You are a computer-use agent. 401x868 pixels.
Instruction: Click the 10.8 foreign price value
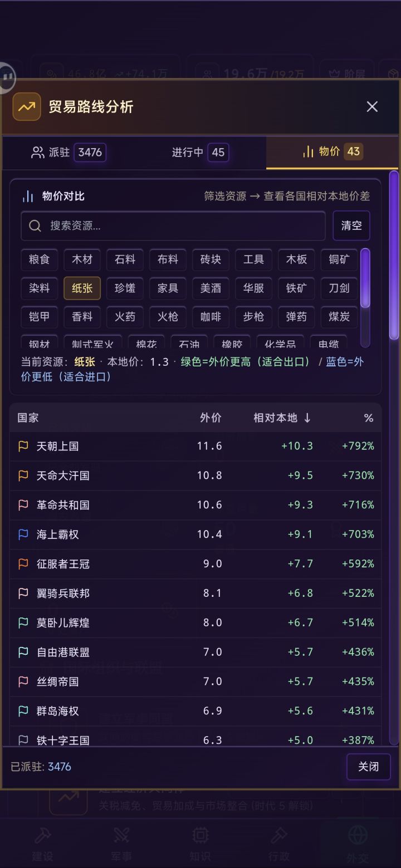pos(209,475)
